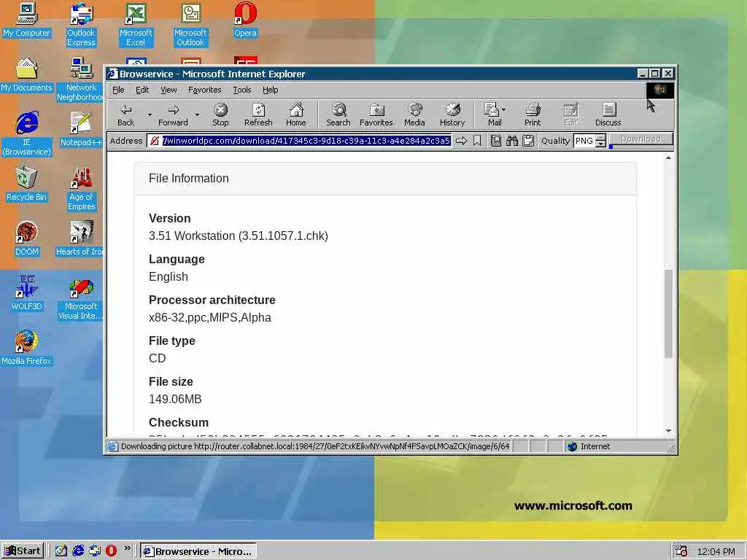
Task: Click the Browservice taskbar window button
Action: (x=198, y=551)
